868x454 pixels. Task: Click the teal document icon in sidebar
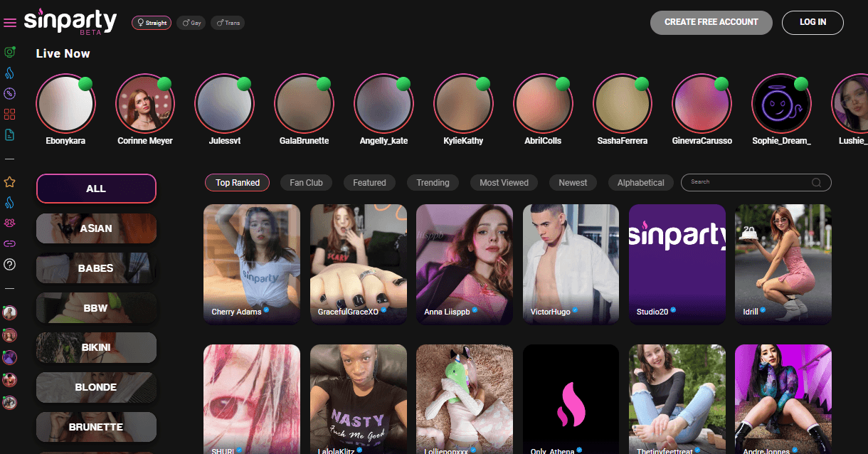click(10, 134)
